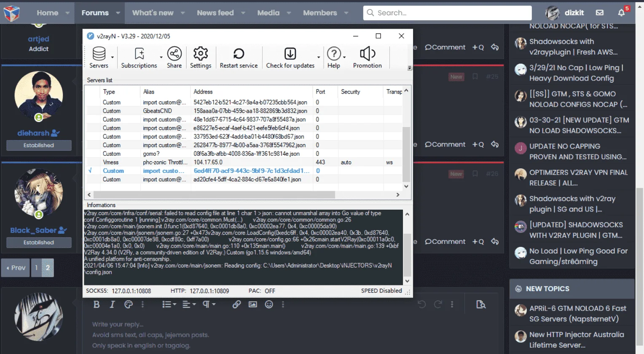Screen dimensions: 644x354
Task: Click reply arrow on dieharsh's post
Action: (495, 144)
